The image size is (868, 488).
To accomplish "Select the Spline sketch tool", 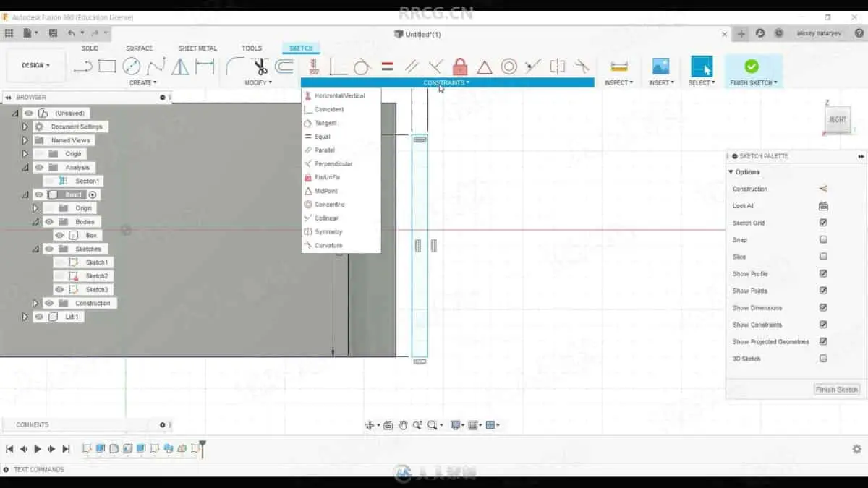I will coord(156,67).
